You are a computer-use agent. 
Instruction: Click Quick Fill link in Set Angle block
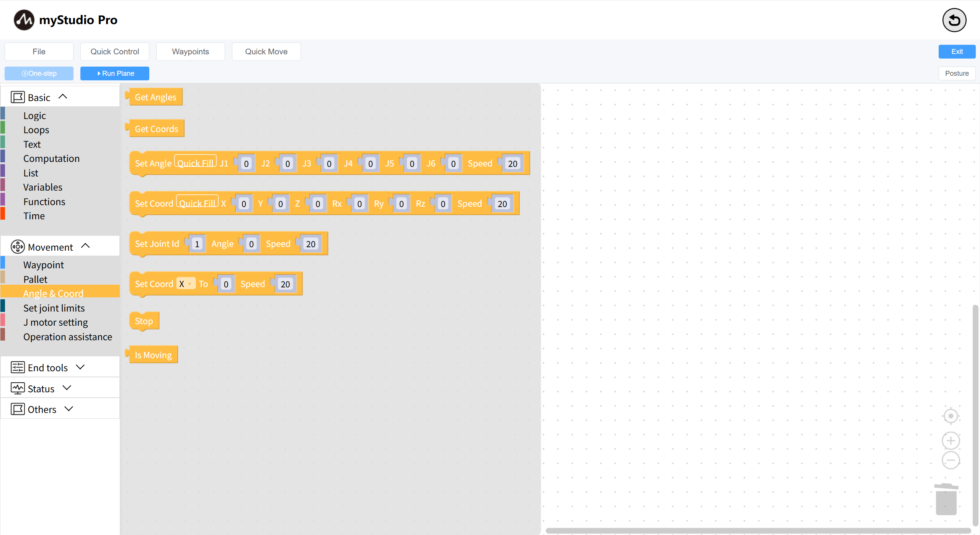(196, 163)
